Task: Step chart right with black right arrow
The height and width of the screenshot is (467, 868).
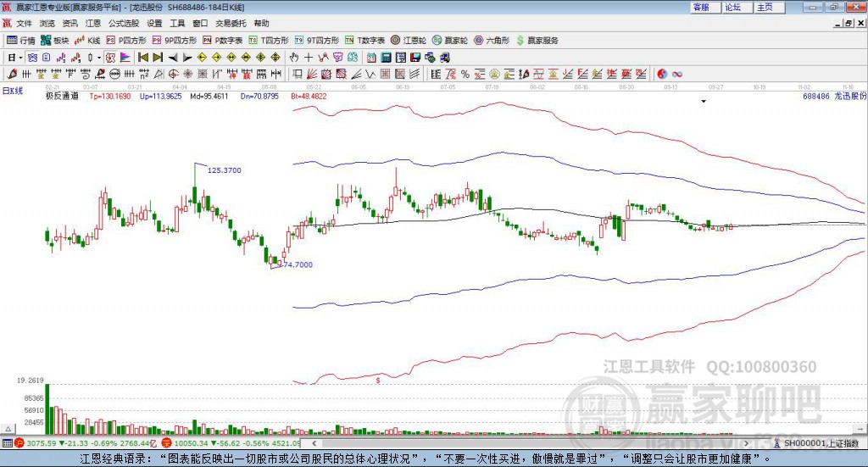Action: 187,58
